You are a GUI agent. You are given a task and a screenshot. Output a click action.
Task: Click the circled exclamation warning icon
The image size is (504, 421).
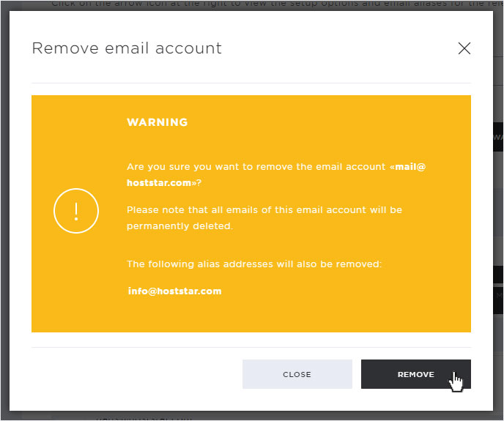pyautogui.click(x=76, y=211)
